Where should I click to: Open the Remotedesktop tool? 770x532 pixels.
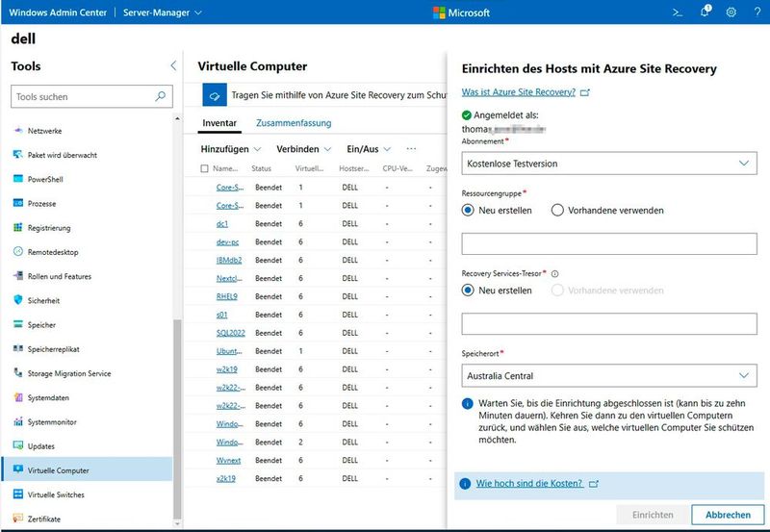(x=53, y=252)
